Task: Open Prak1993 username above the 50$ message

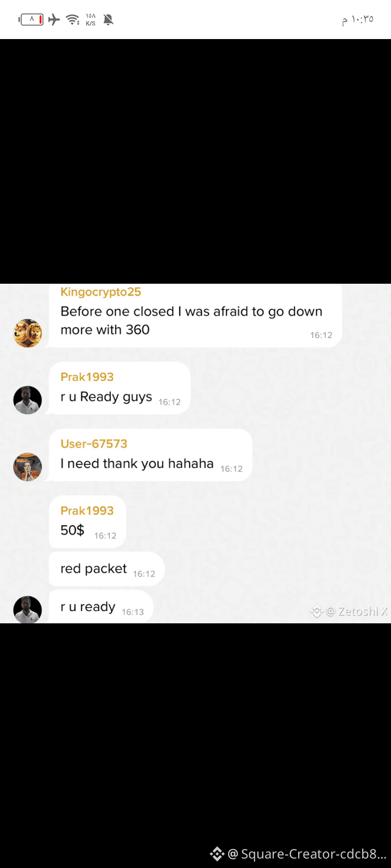Action: click(x=87, y=510)
